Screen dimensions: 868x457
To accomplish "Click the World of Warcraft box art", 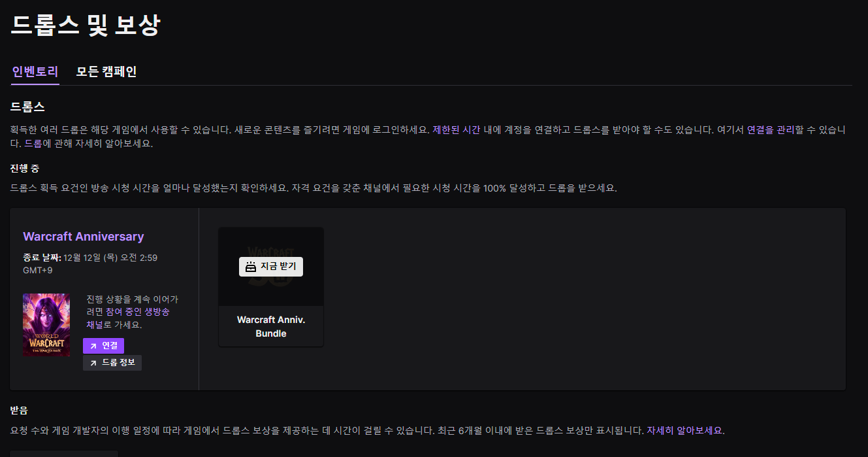I will click(46, 325).
